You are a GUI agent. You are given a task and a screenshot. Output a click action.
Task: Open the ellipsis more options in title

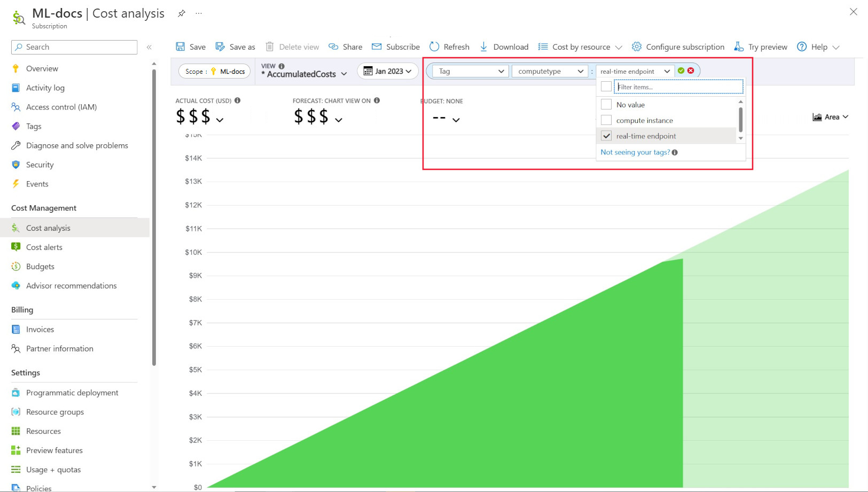click(199, 13)
